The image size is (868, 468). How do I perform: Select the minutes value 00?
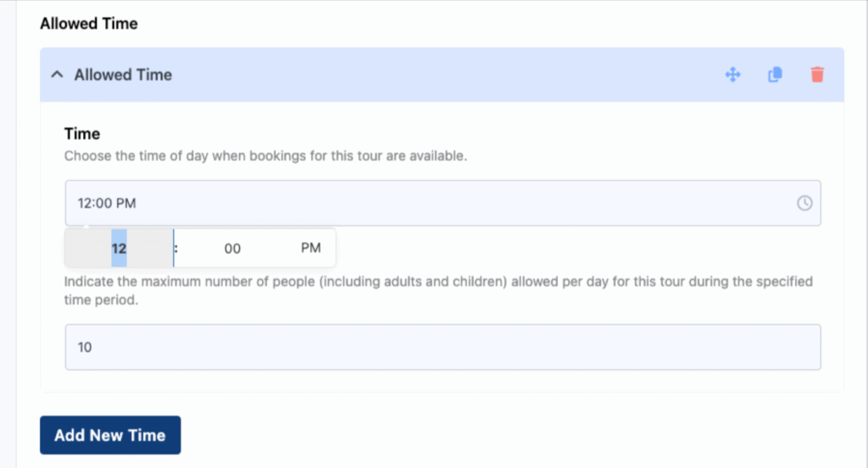tap(232, 248)
